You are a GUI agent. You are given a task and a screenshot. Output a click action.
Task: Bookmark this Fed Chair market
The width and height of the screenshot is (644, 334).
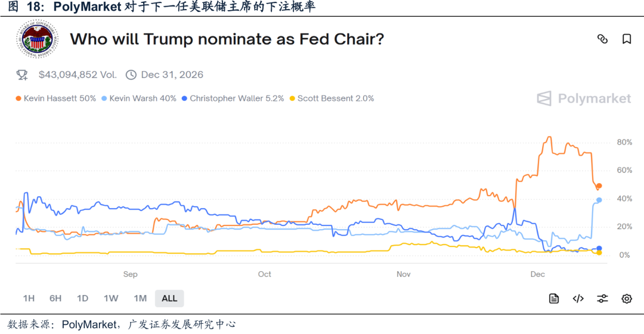click(627, 39)
